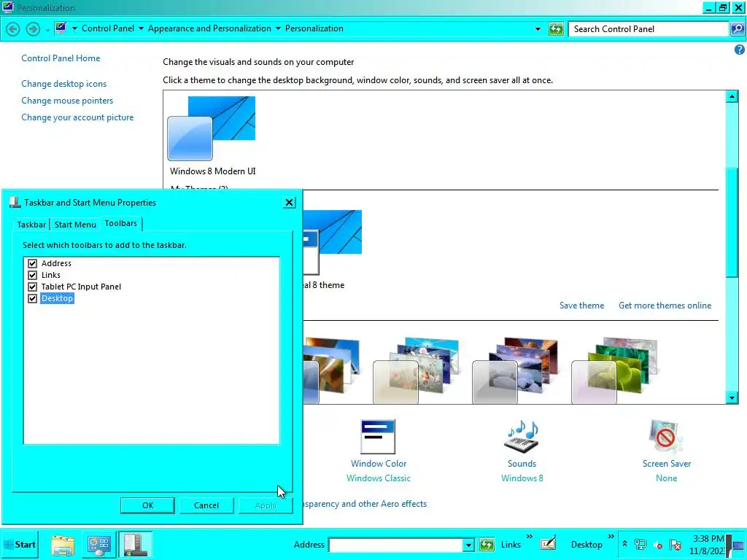This screenshot has height=560, width=747.
Task: Switch to the Start Menu tab
Action: [75, 225]
